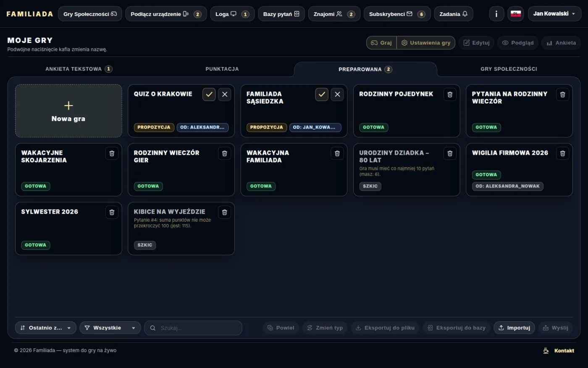Open the Gry społeczności tab
Viewport: 588px width, 368px height.
[509, 69]
